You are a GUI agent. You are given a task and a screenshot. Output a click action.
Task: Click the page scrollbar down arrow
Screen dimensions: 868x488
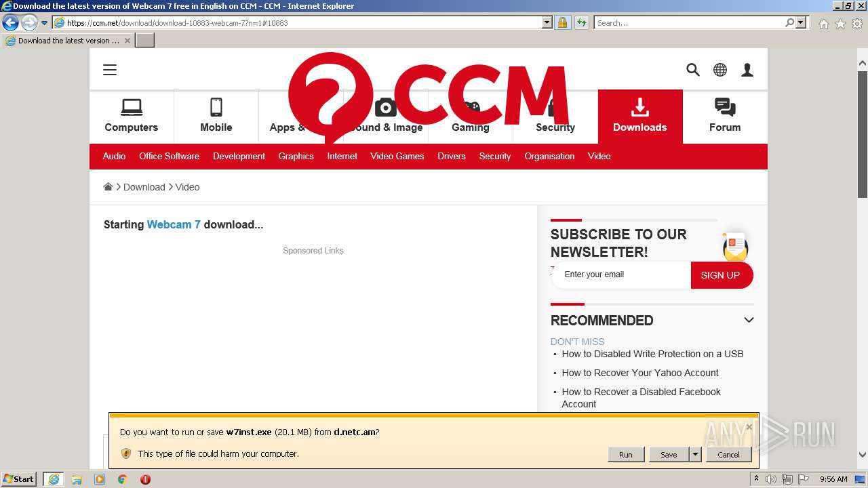click(x=863, y=455)
